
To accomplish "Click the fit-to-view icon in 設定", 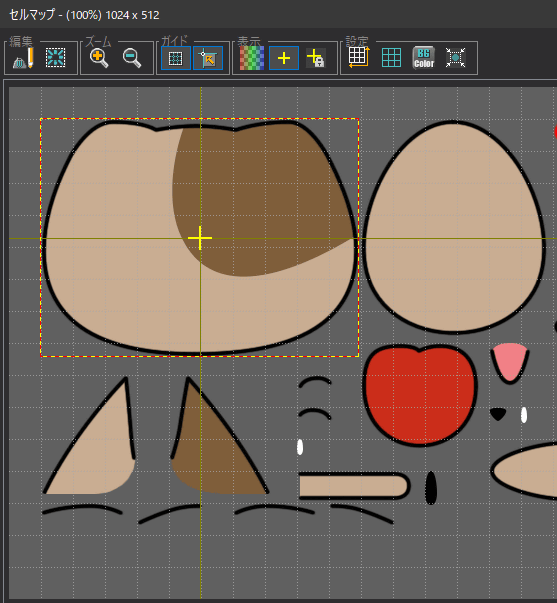I will (x=455, y=58).
